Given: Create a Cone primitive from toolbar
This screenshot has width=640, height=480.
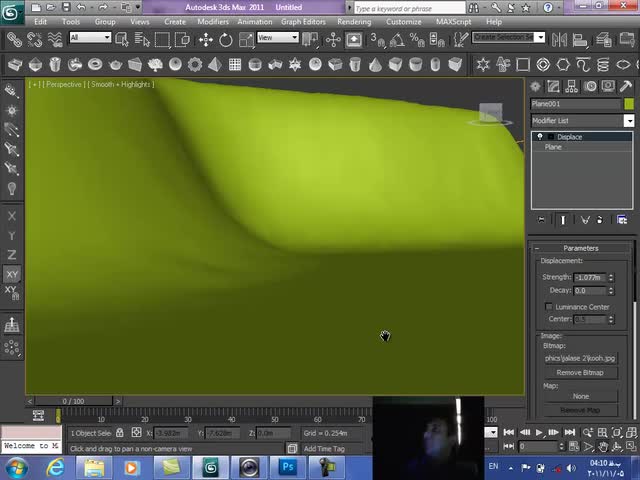Looking at the screenshot, I should (375, 64).
